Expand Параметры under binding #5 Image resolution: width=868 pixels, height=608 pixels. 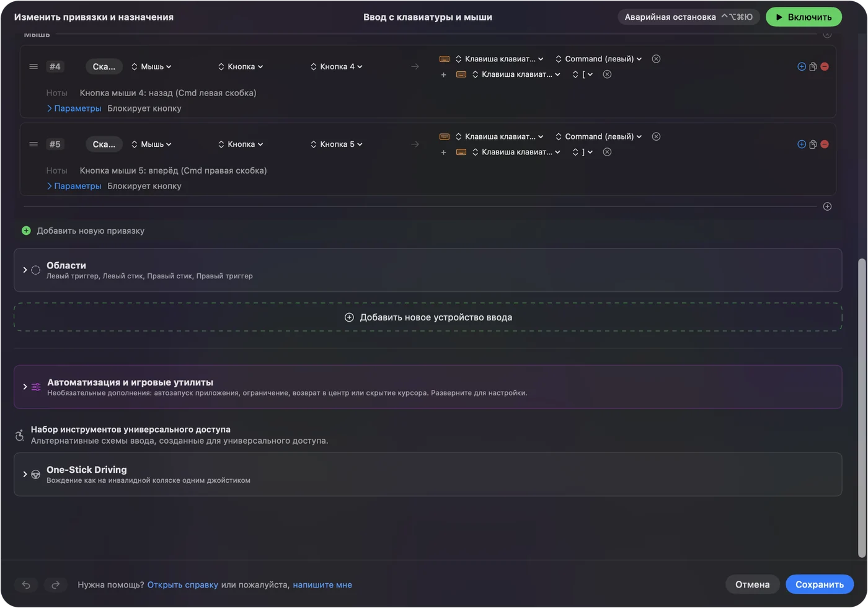coord(74,186)
